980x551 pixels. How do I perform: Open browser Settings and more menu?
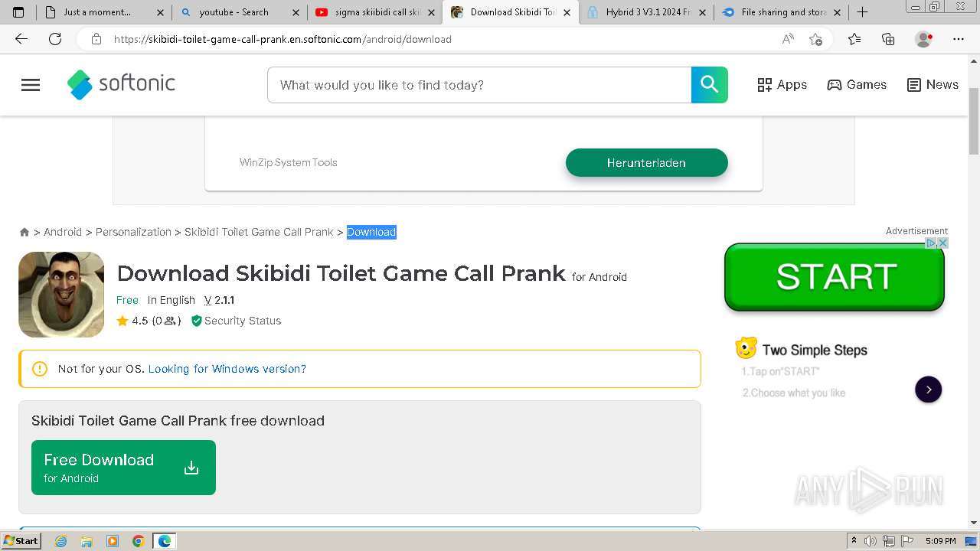click(959, 39)
